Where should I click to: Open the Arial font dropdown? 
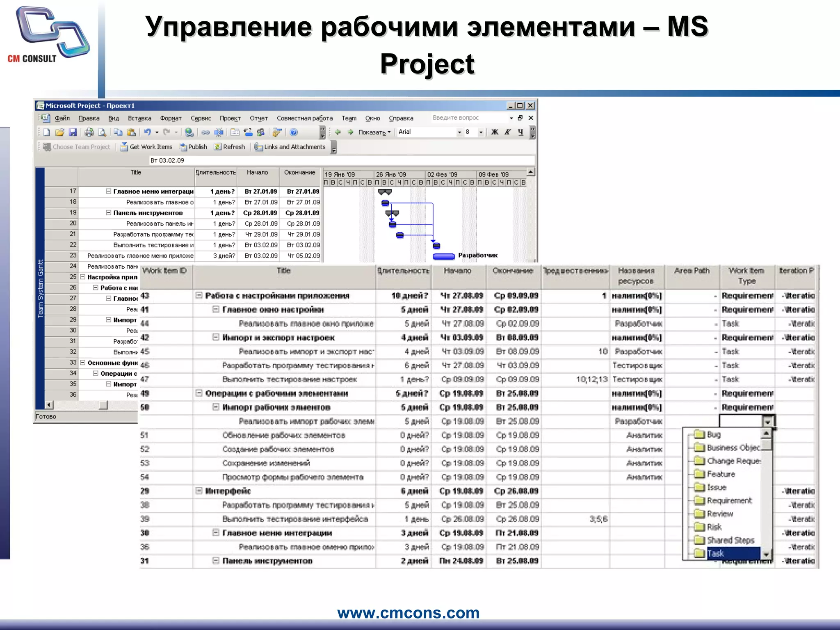460,132
